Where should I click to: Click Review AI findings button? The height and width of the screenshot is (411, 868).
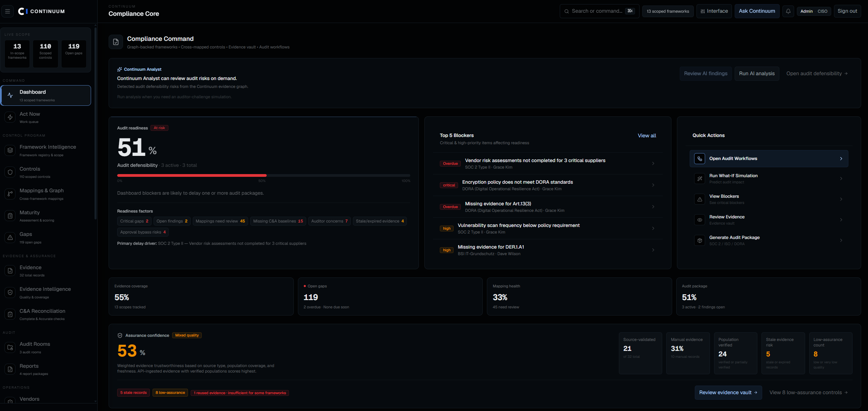pos(705,73)
